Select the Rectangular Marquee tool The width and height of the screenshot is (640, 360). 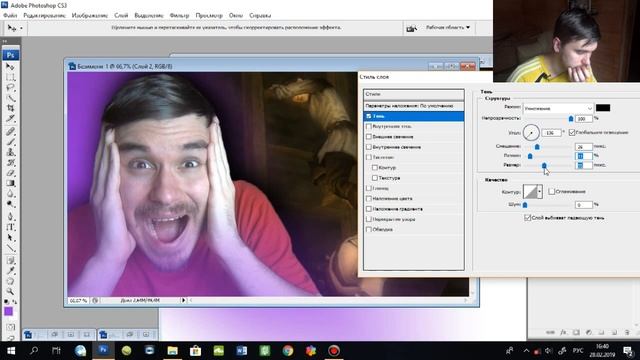click(10, 77)
